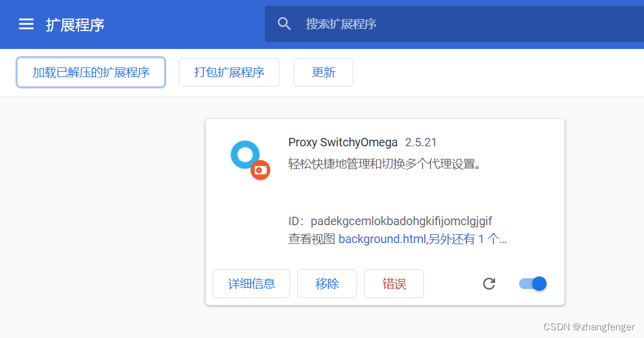This screenshot has height=338, width=644.
Task: Click 加载已解压的扩展程序 button
Action: pos(91,72)
